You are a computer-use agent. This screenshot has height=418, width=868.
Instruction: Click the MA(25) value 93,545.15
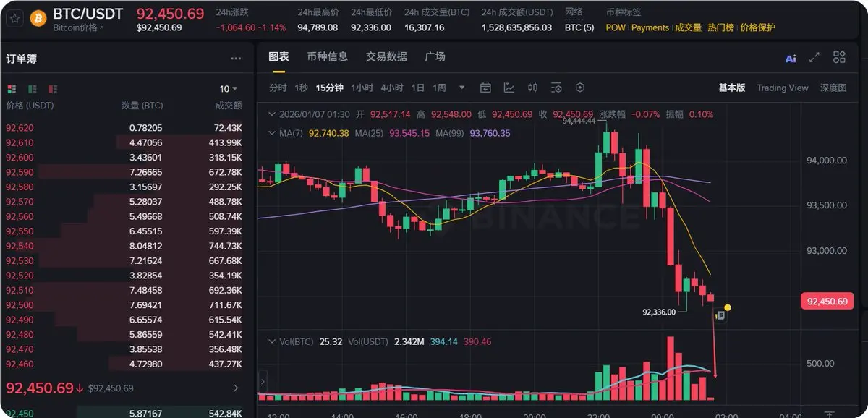pyautogui.click(x=409, y=133)
